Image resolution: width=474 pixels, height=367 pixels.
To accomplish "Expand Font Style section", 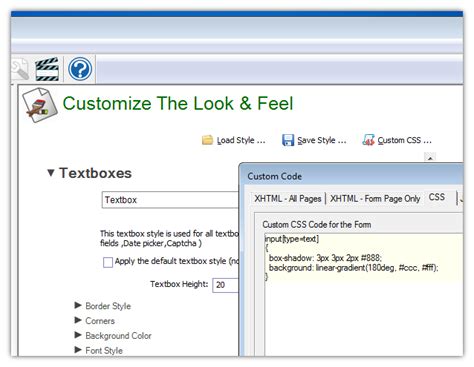I will [78, 350].
